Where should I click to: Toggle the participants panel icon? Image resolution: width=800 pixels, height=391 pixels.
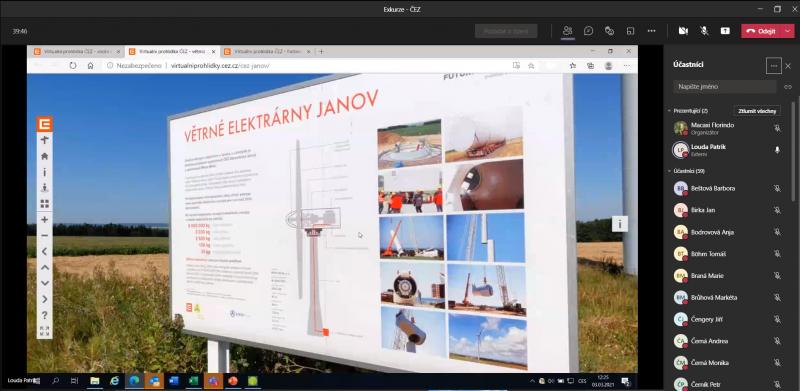coord(567,31)
